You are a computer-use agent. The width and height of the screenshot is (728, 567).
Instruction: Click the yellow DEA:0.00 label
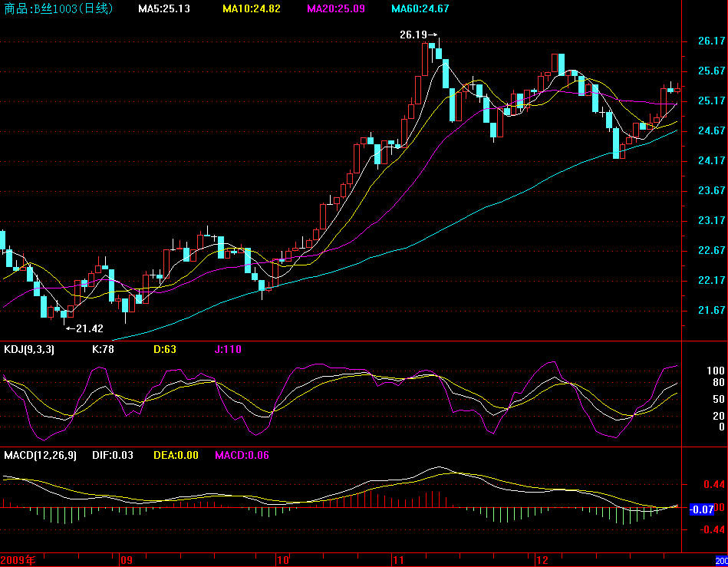pos(176,456)
